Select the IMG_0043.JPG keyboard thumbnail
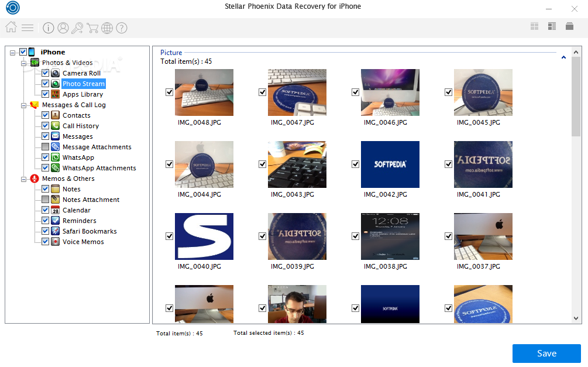Viewport: 588px width, 367px height. click(297, 164)
